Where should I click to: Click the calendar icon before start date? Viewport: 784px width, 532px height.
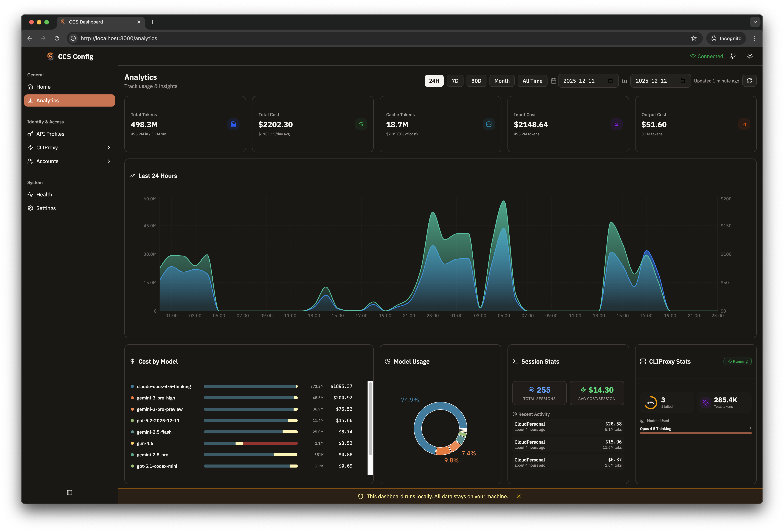coord(553,81)
